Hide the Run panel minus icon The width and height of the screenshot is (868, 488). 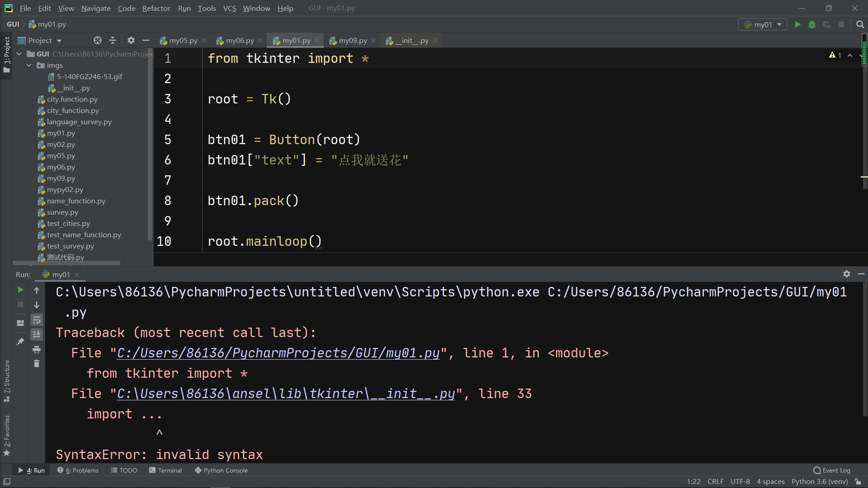tap(861, 274)
